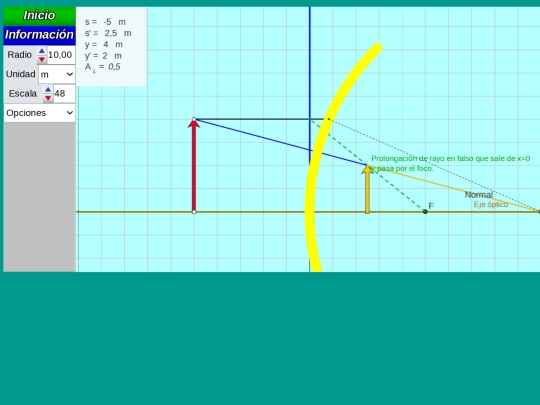540x405 pixels.
Task: Select the y = 4 m readout
Action: tap(104, 44)
